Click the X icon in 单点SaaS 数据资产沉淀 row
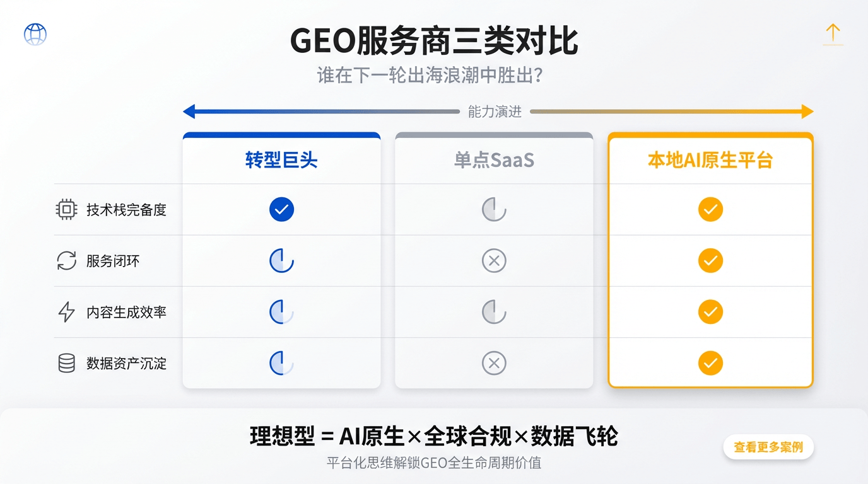868x484 pixels. tap(494, 363)
